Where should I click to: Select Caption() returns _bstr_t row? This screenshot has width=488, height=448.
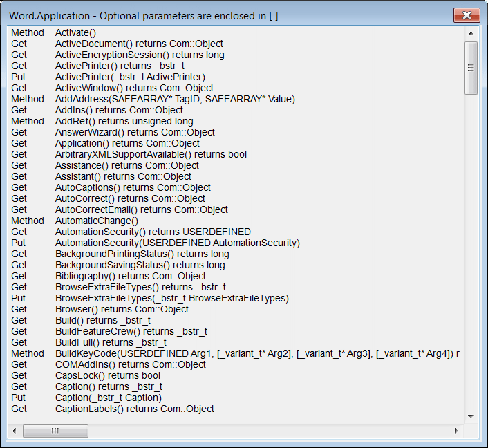[236, 386]
